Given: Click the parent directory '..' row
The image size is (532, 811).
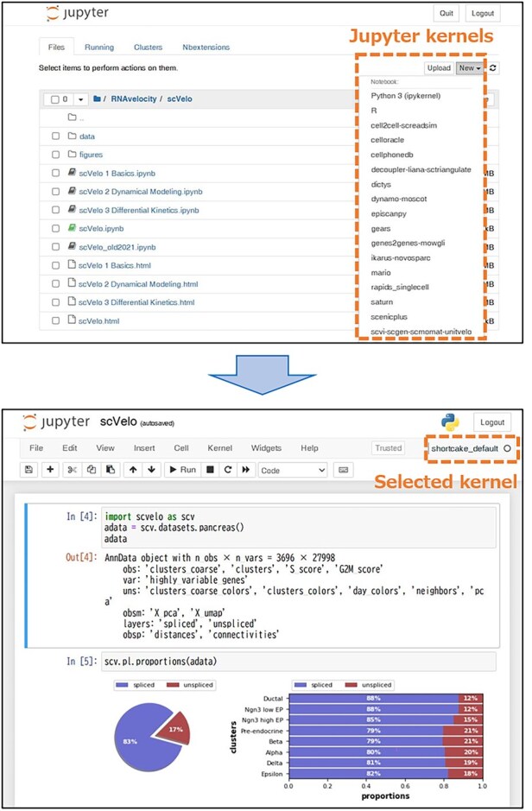Looking at the screenshot, I should coord(196,117).
